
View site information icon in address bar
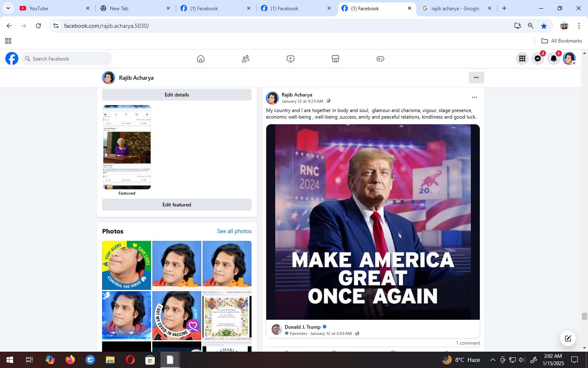point(56,26)
